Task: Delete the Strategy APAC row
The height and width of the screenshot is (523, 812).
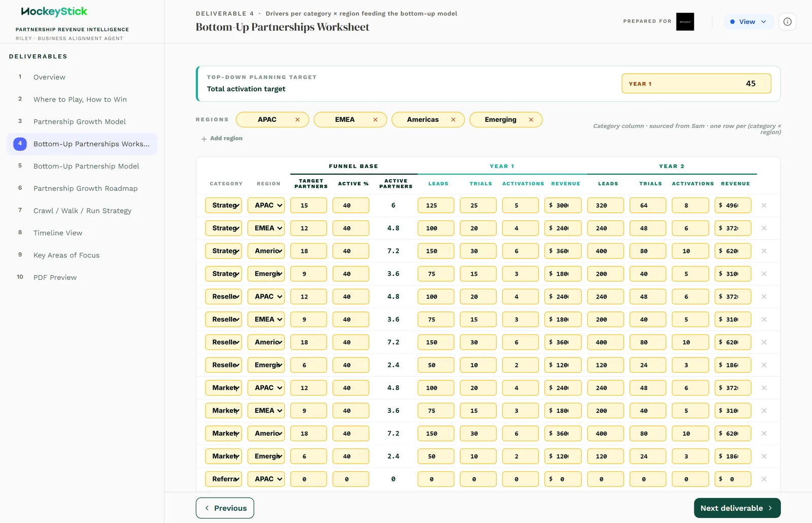Action: [764, 206]
